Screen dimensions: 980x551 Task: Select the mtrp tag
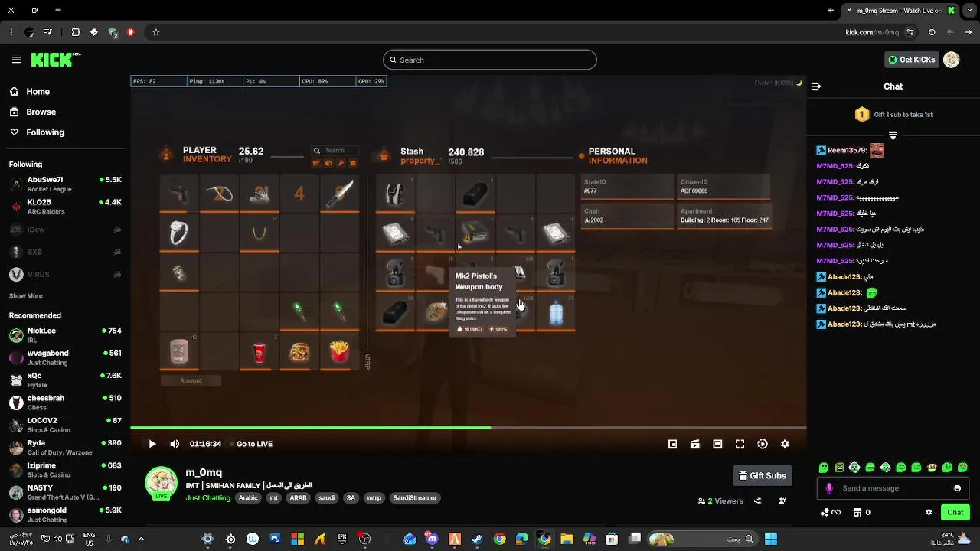pyautogui.click(x=374, y=498)
